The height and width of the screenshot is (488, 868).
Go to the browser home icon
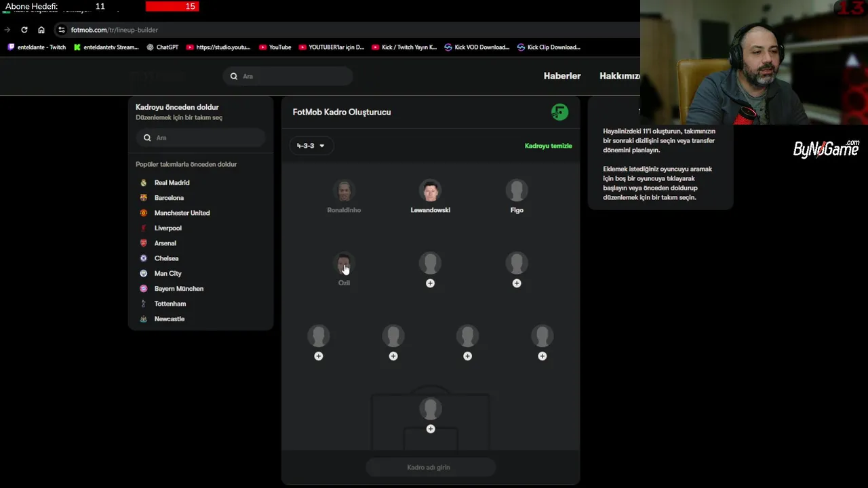[x=41, y=30]
